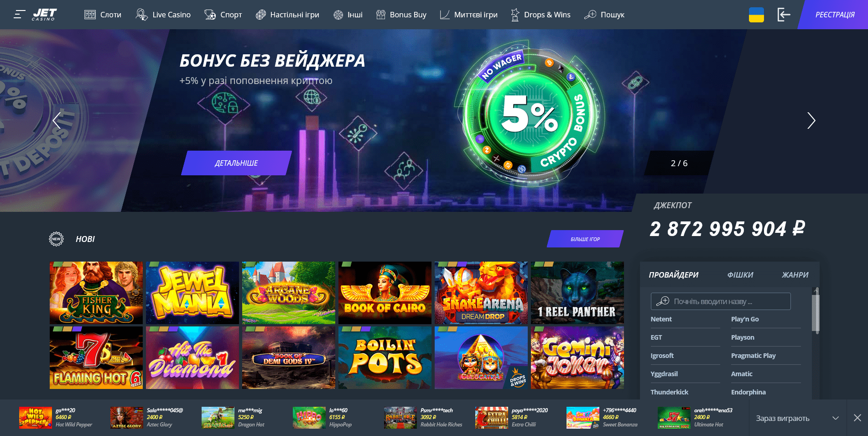Open the hamburger side menu icon

(x=19, y=15)
